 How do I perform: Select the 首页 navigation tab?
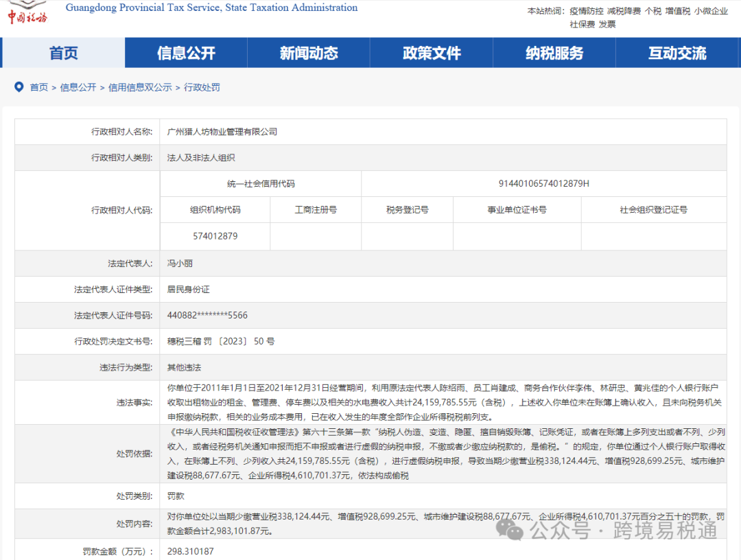click(x=63, y=53)
